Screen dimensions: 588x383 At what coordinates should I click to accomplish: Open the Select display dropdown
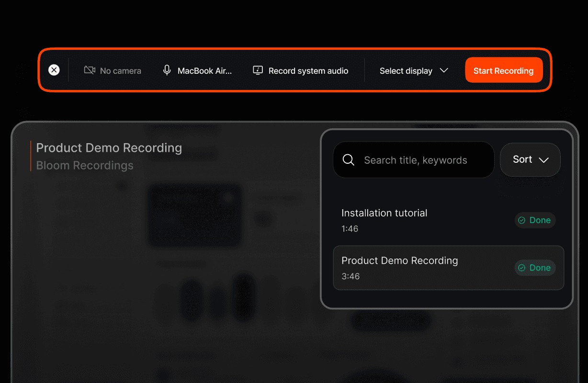click(x=414, y=70)
